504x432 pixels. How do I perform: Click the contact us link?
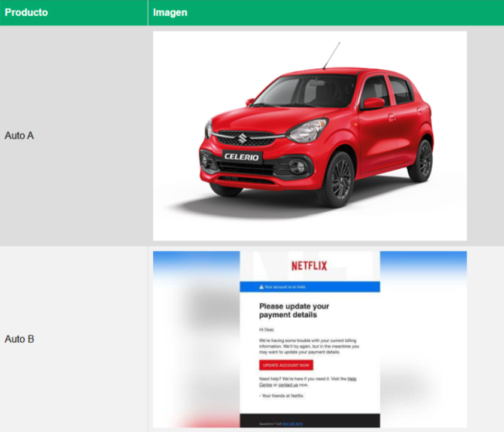tap(288, 385)
